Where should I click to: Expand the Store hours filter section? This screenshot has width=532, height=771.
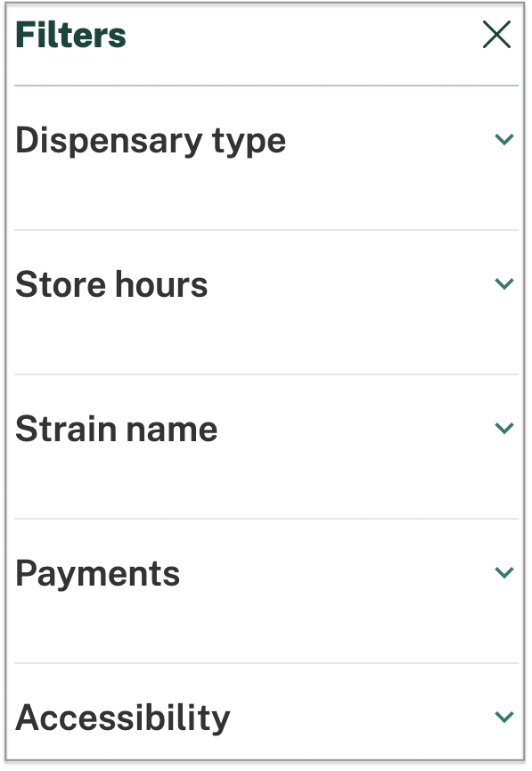click(x=266, y=302)
